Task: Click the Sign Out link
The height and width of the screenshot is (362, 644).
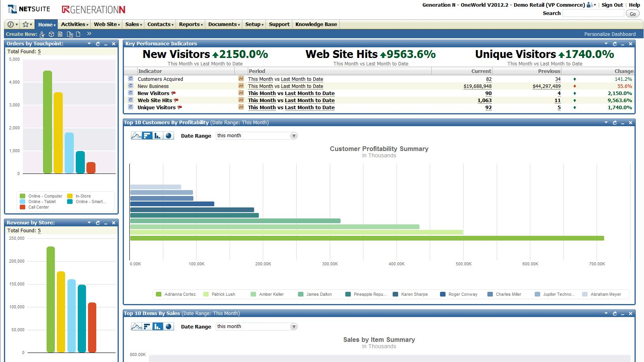Action: pos(612,5)
